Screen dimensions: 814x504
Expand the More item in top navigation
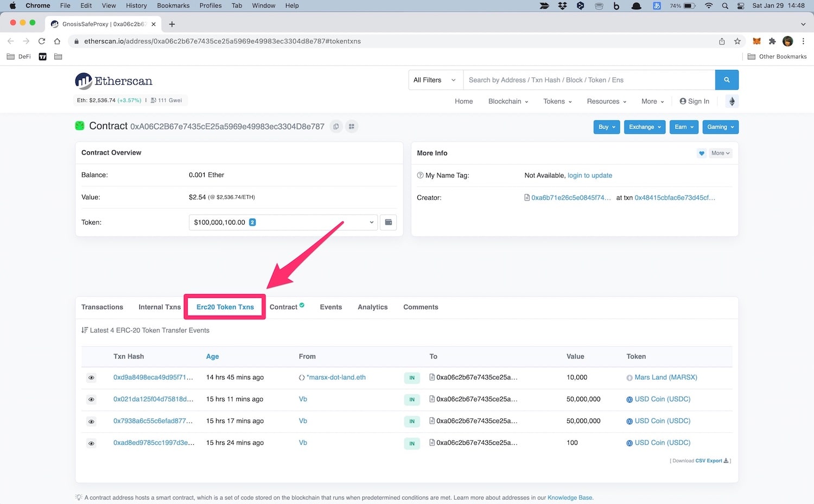pyautogui.click(x=652, y=101)
